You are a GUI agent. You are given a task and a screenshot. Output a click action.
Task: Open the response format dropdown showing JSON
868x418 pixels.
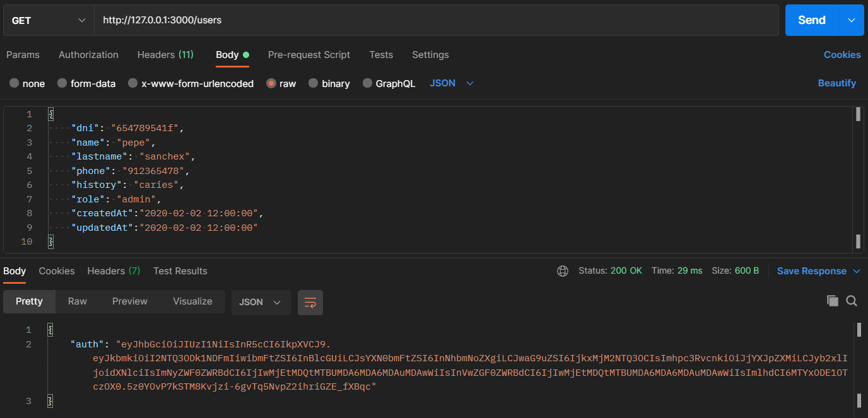click(x=261, y=302)
